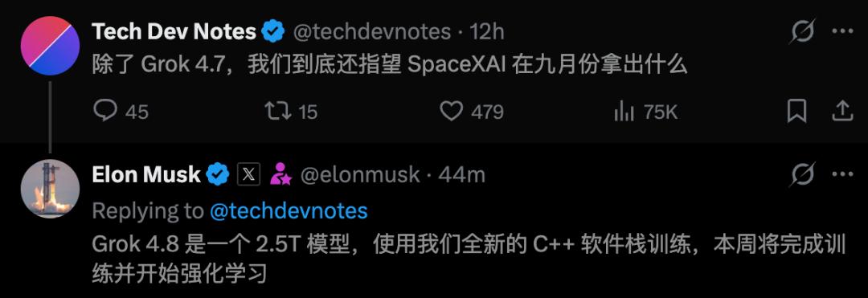Open replies on Tech Dev Notes tweet
This screenshot has height=298, width=868.
click(x=120, y=112)
